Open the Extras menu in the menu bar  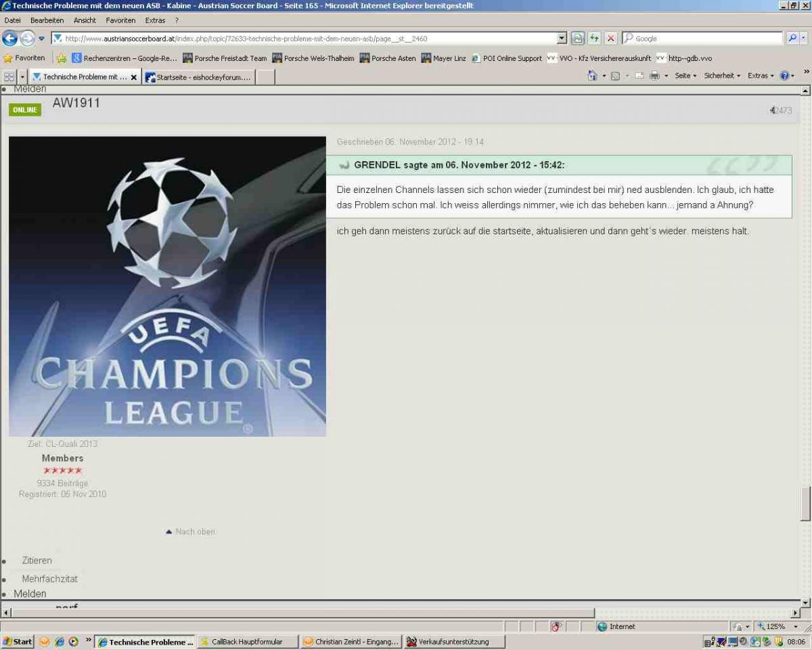click(155, 20)
